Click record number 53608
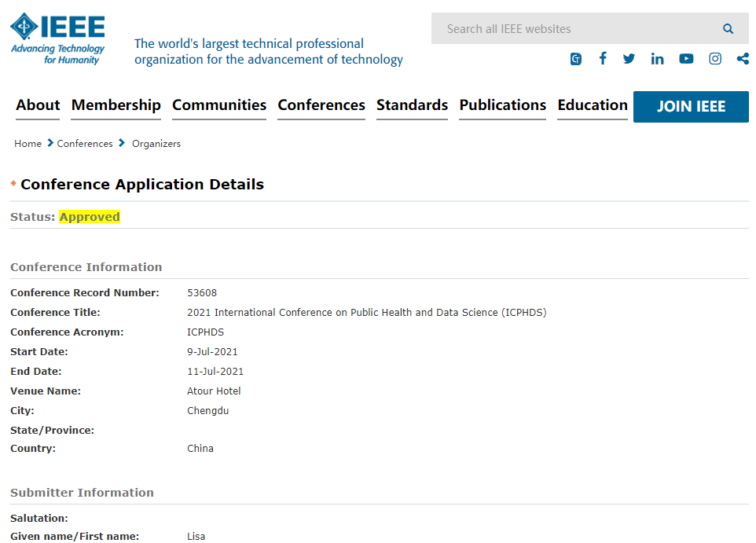The image size is (756, 543). coord(202,293)
